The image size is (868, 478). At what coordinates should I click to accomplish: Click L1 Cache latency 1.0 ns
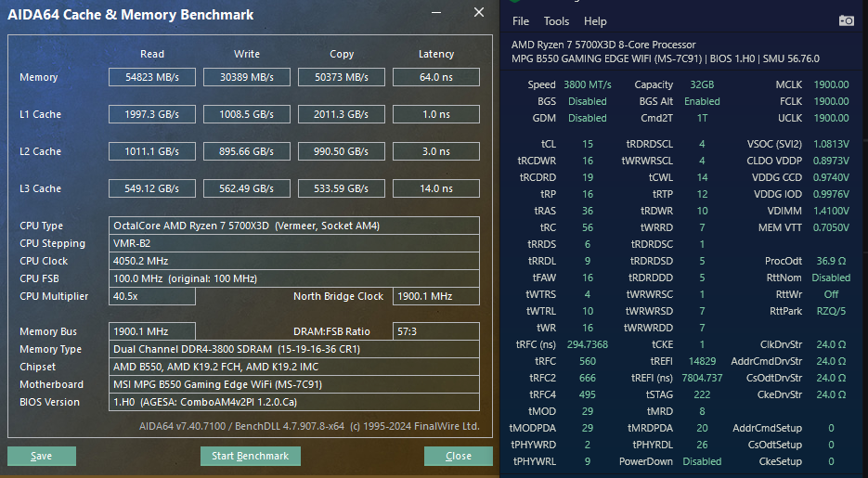pyautogui.click(x=435, y=114)
